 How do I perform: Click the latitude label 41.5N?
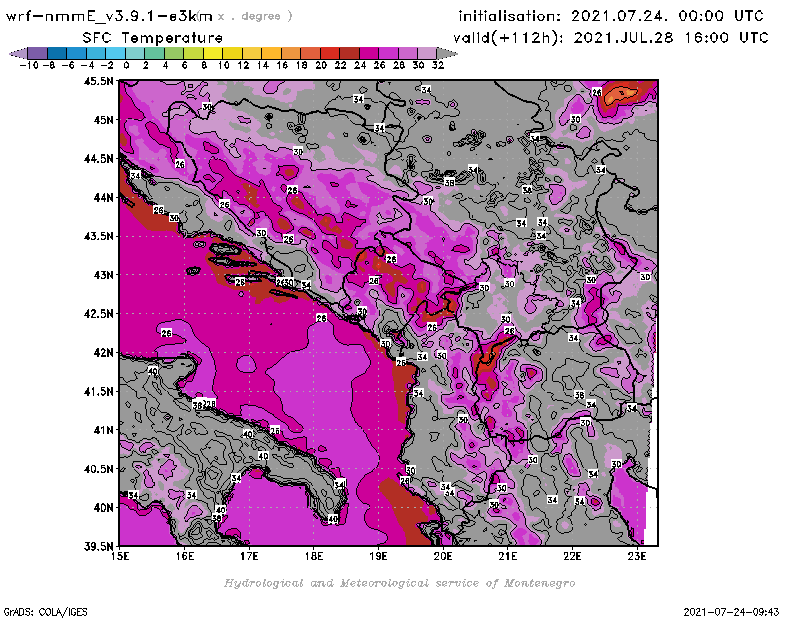[x=98, y=391]
